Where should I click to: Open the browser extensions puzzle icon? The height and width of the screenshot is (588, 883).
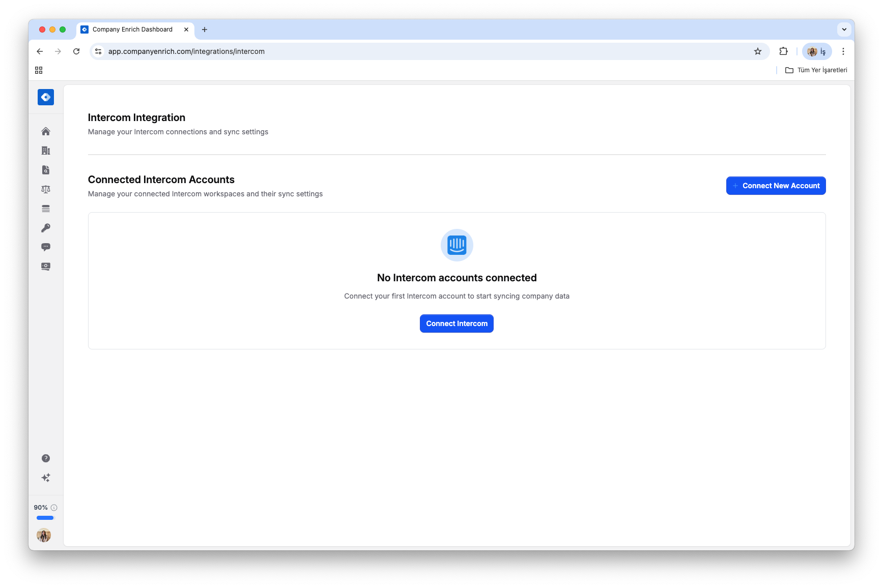[783, 51]
